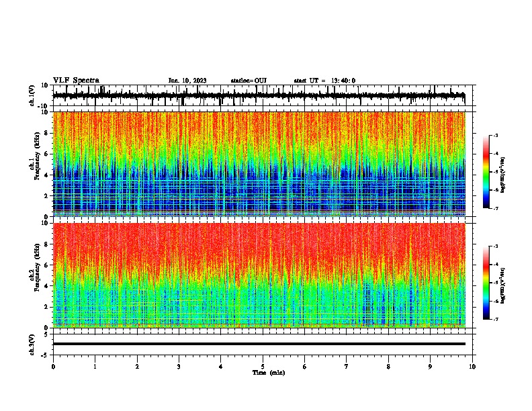Click the "station=OUI" header label
This screenshot has height=411, width=532.
click(x=249, y=81)
